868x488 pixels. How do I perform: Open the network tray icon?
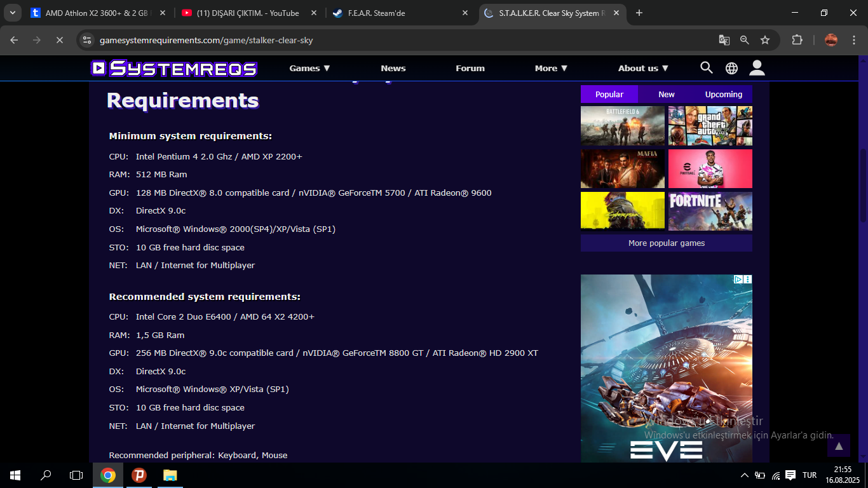(x=775, y=475)
